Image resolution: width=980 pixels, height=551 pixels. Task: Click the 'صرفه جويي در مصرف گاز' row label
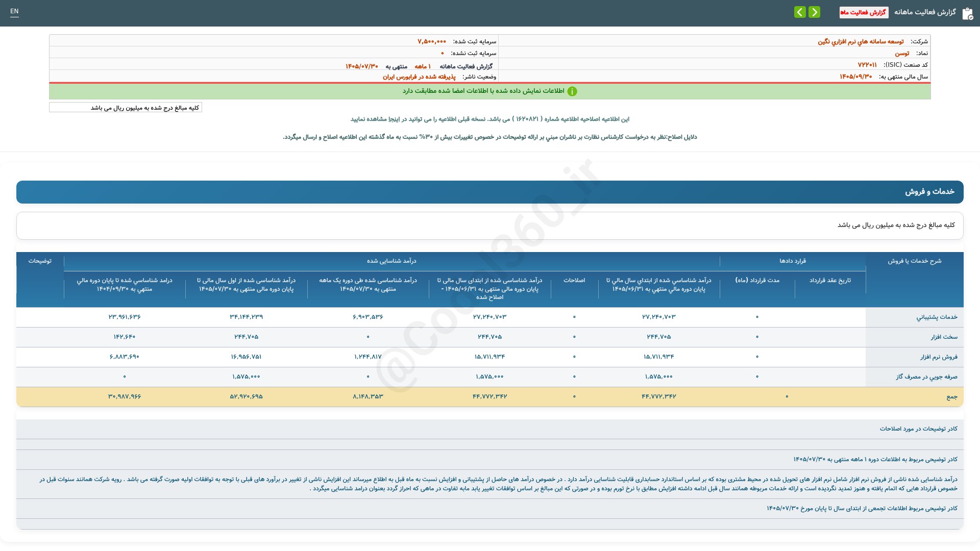(926, 377)
